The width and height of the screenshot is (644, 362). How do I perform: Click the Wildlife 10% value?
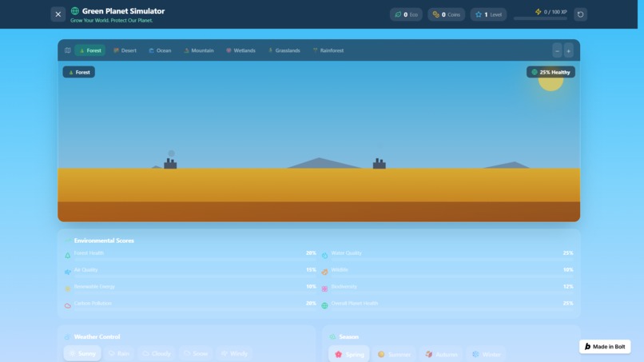tap(568, 269)
